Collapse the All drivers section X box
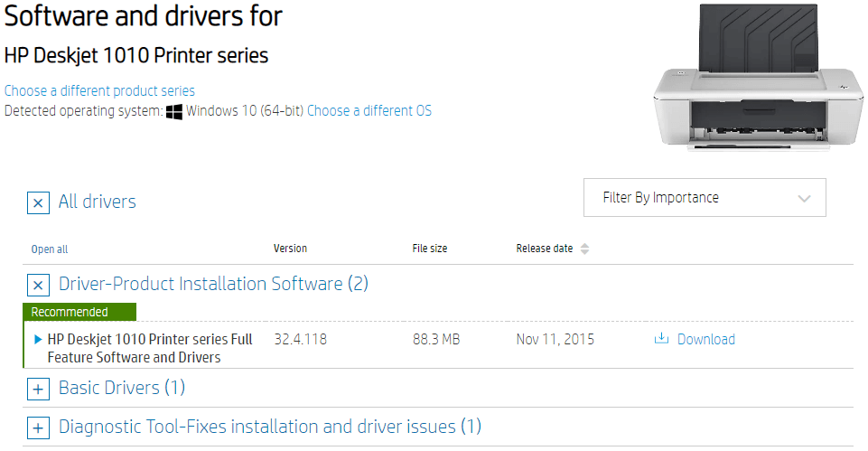868x451 pixels. pyautogui.click(x=38, y=202)
